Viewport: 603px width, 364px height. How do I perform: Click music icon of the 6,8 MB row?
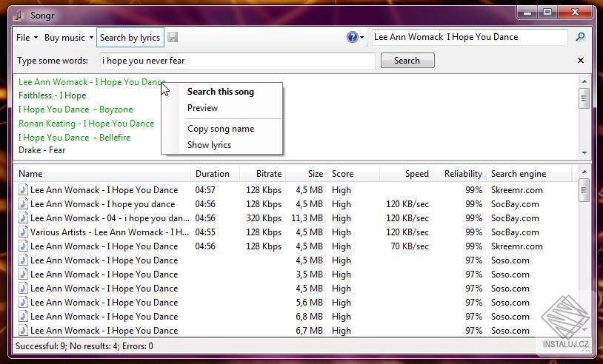coord(24,317)
